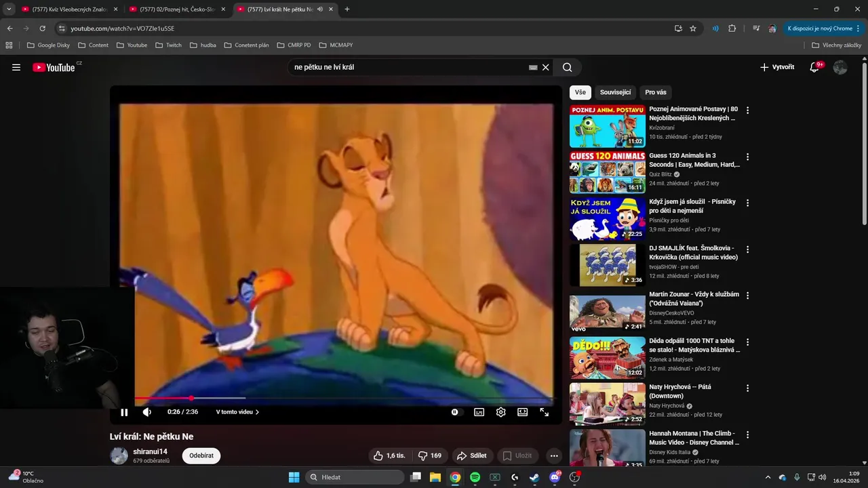868x488 pixels.
Task: Open the on-screen keyboard icon in search
Action: click(x=533, y=67)
